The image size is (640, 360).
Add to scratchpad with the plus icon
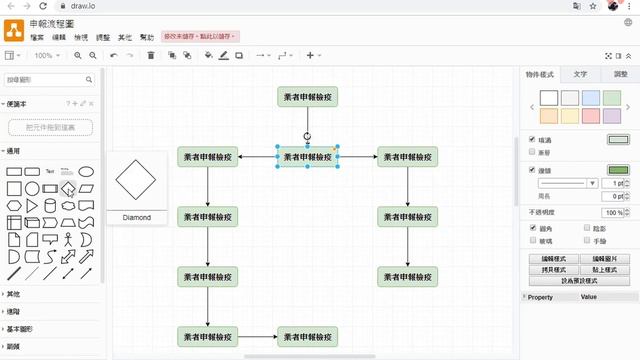(x=75, y=104)
